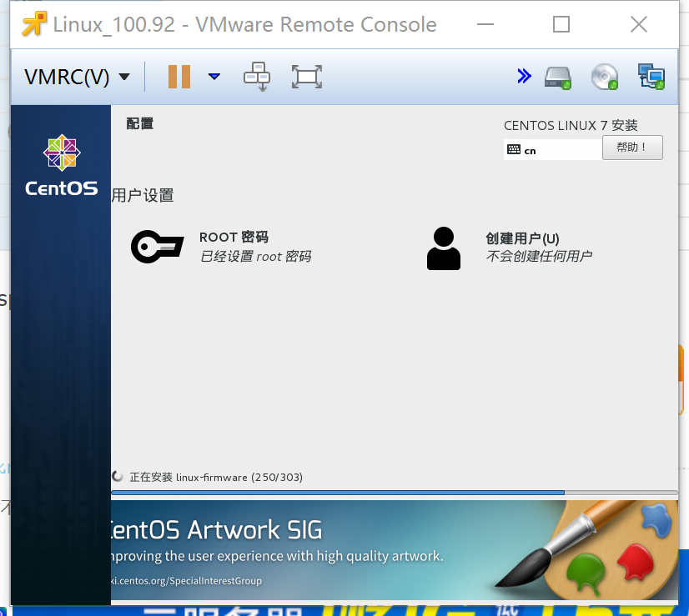689x616 pixels.
Task: Click the 帮助！ help button
Action: [x=632, y=148]
